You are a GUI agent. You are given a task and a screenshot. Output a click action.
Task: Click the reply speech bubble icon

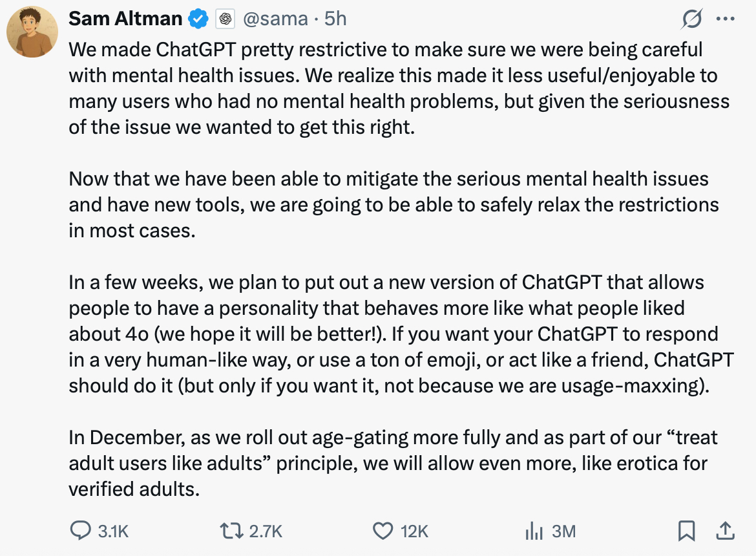81,531
